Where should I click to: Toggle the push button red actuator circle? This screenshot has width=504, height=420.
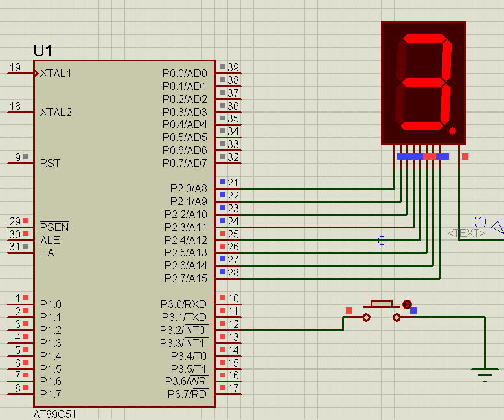tap(407, 304)
